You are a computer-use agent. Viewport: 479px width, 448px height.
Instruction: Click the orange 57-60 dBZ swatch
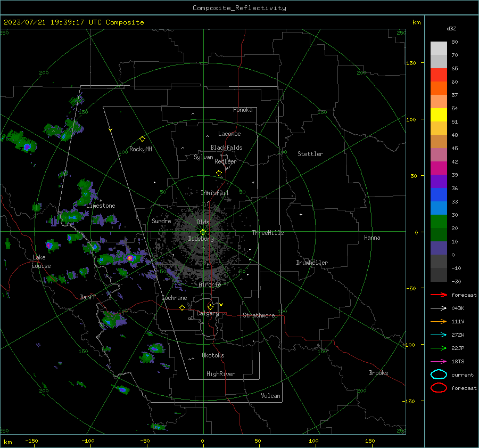tap(439, 88)
